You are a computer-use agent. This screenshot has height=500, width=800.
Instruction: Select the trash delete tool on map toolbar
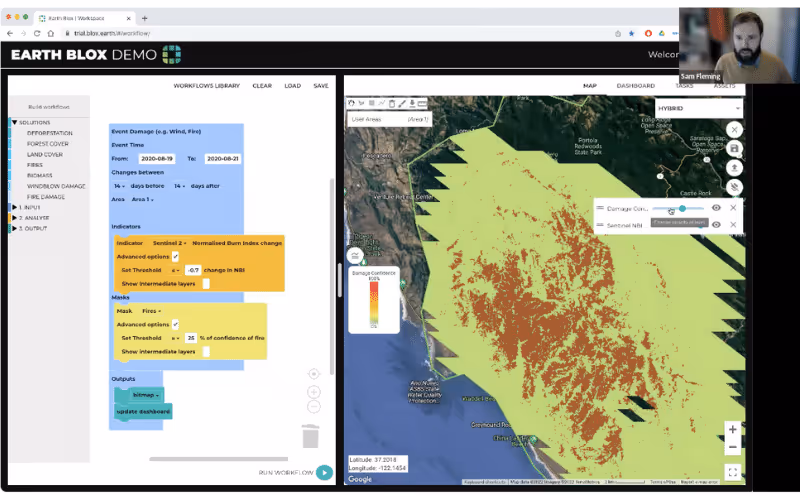pos(392,104)
